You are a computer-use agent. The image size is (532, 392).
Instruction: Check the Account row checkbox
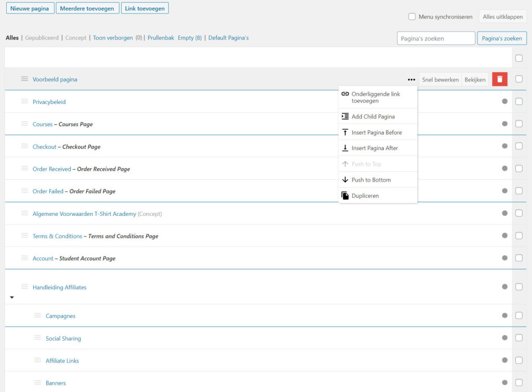[519, 258]
